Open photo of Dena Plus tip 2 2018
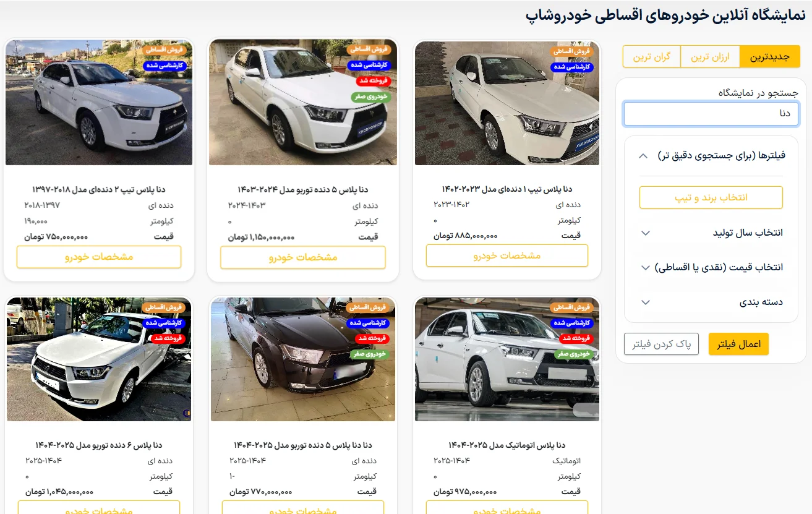812x514 pixels. coord(99,103)
